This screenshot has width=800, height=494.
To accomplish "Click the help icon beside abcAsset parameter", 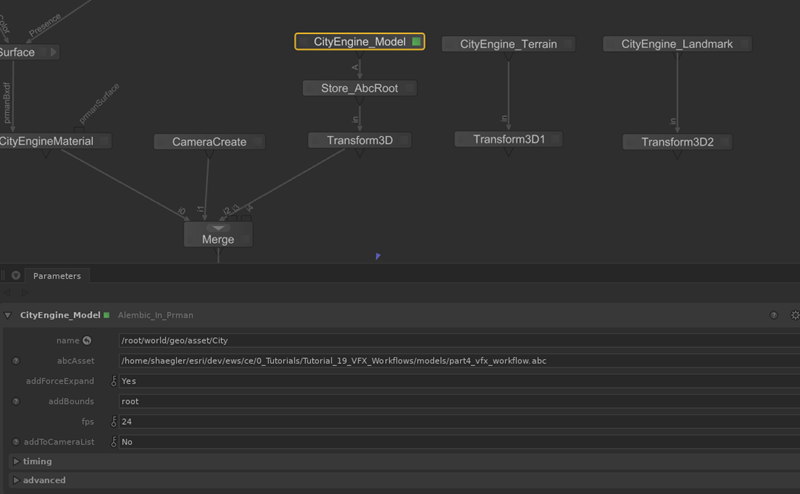I will (16, 361).
